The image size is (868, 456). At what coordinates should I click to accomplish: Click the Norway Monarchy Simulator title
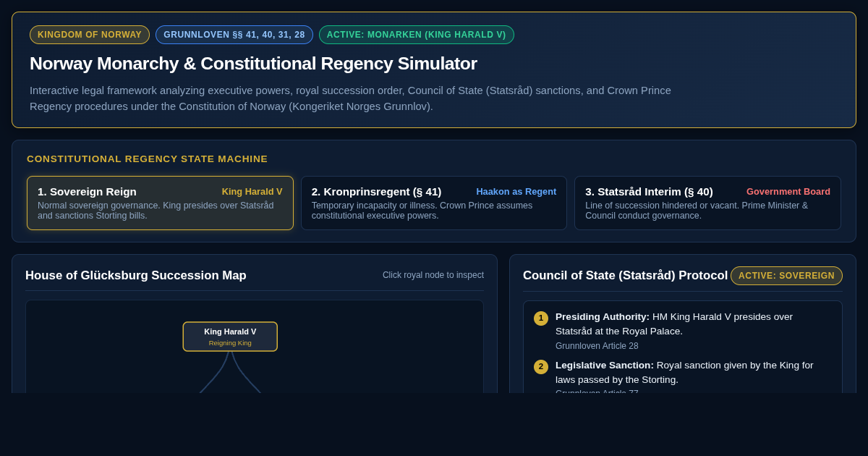tap(253, 64)
